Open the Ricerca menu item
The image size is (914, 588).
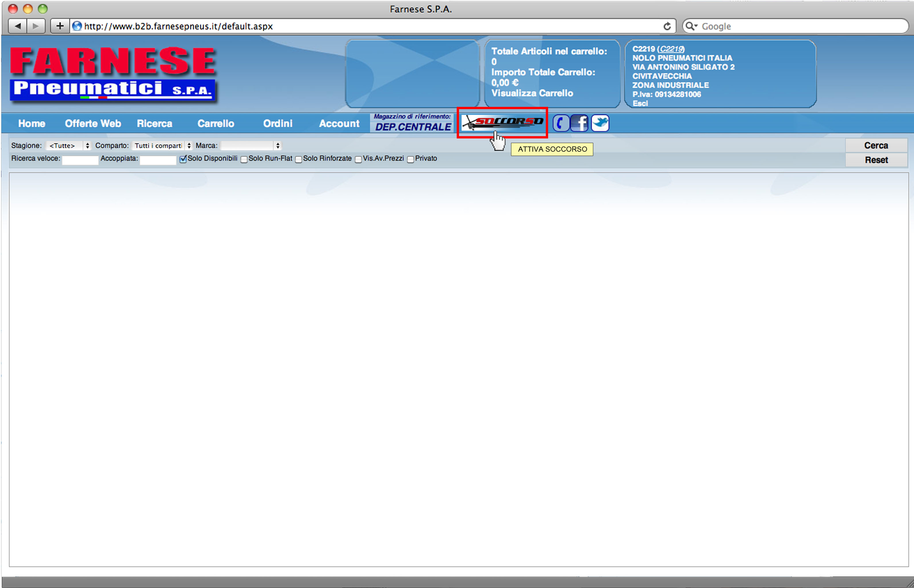coord(154,123)
